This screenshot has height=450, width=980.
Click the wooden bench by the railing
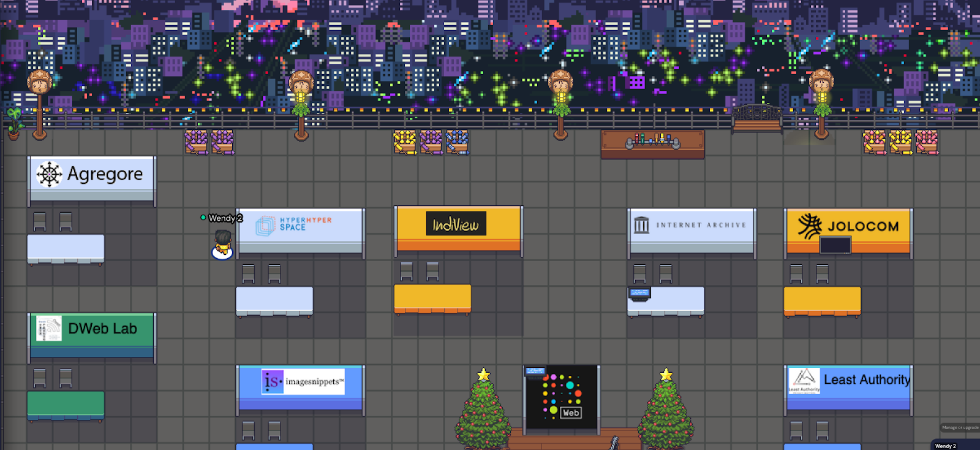coord(758,119)
